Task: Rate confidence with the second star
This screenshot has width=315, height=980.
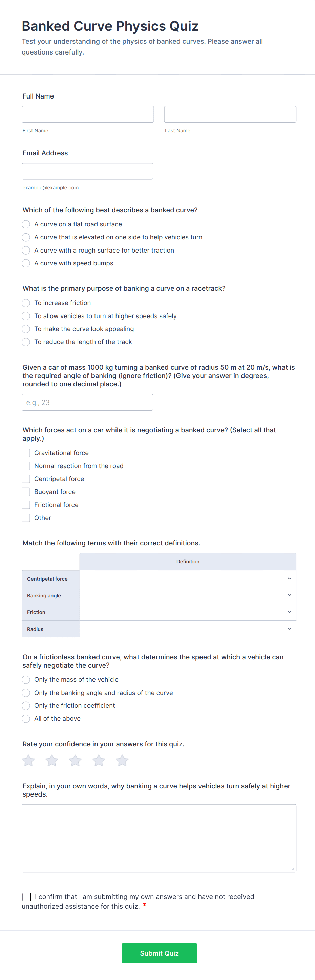Action: pyautogui.click(x=52, y=761)
